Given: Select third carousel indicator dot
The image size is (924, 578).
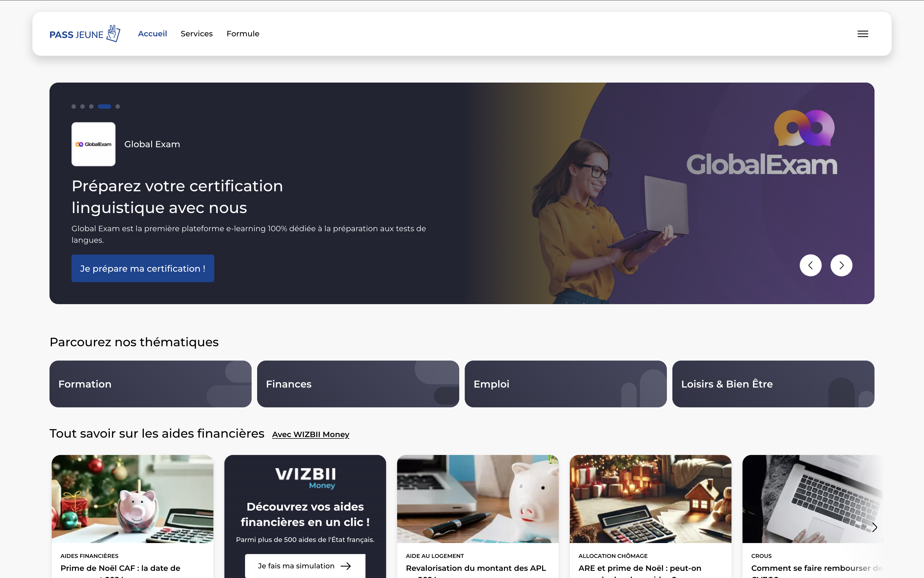Looking at the screenshot, I should point(91,107).
